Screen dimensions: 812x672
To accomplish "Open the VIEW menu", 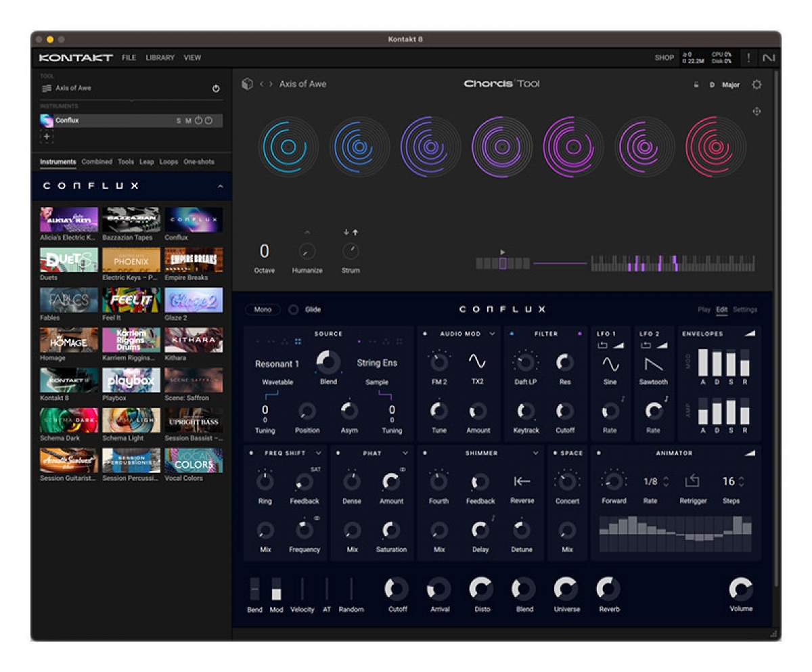I will point(192,58).
